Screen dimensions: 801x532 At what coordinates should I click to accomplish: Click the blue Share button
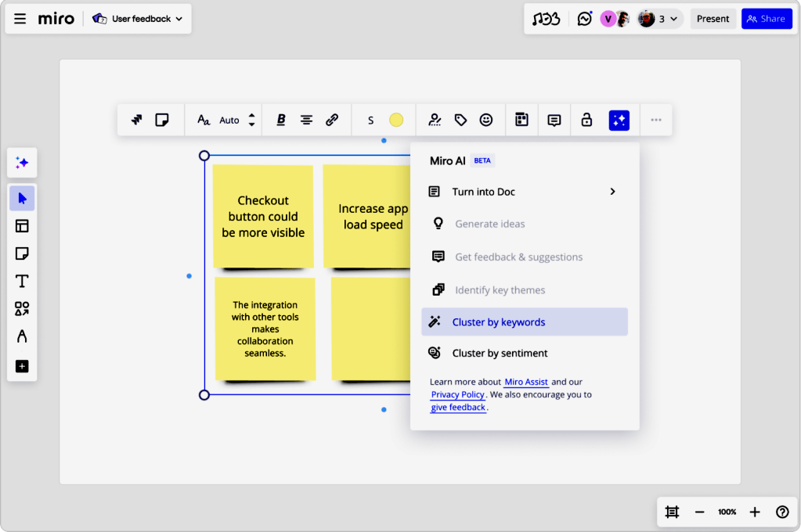[767, 19]
